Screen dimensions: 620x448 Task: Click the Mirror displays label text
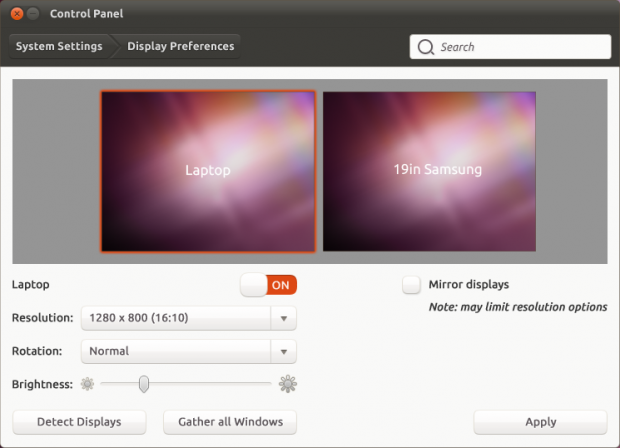(x=469, y=285)
